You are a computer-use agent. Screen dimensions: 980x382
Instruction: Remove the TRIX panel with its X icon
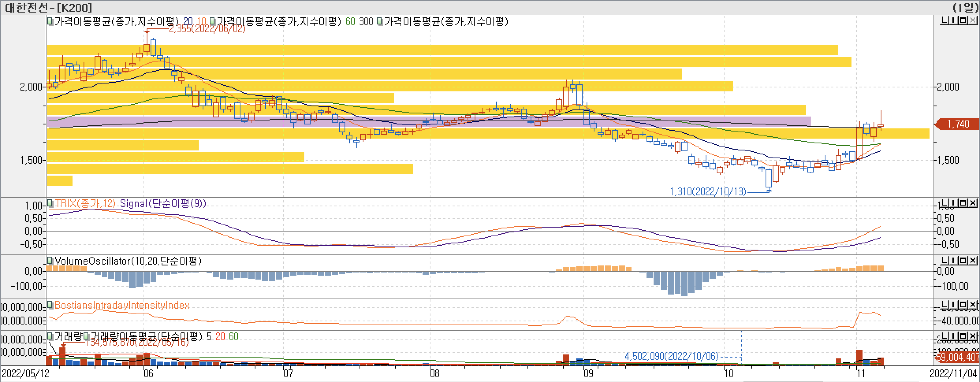(x=973, y=203)
